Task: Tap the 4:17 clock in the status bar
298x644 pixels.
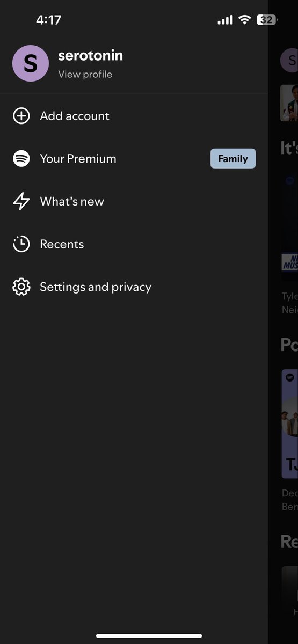Action: tap(48, 20)
